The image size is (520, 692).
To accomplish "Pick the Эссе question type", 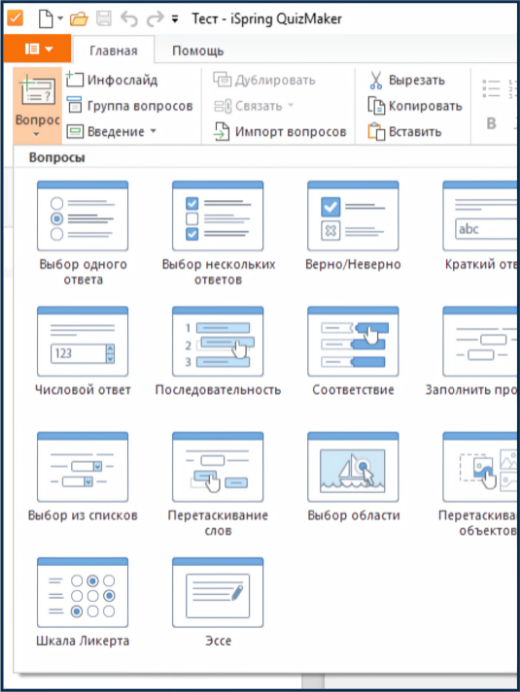I will pyautogui.click(x=218, y=602).
